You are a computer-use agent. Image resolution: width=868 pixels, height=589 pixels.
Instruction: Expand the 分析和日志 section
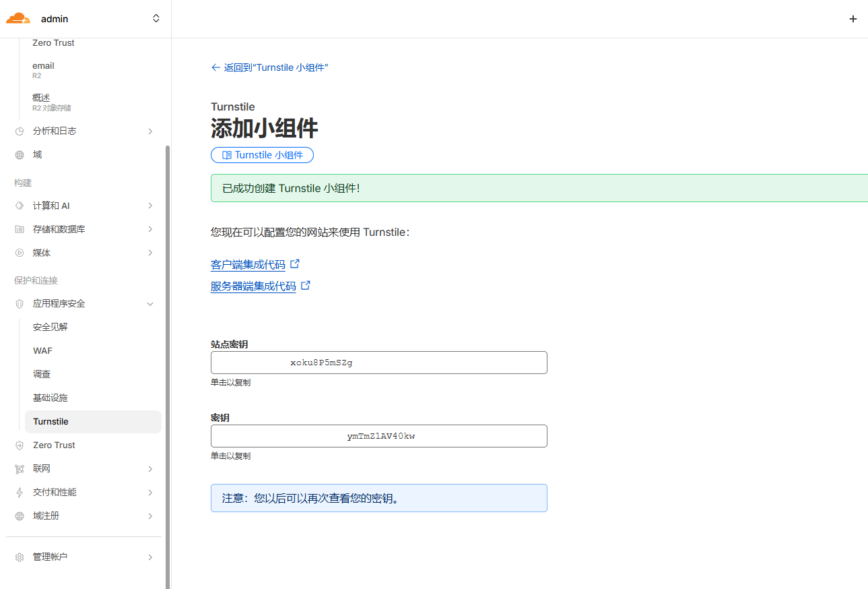(150, 131)
